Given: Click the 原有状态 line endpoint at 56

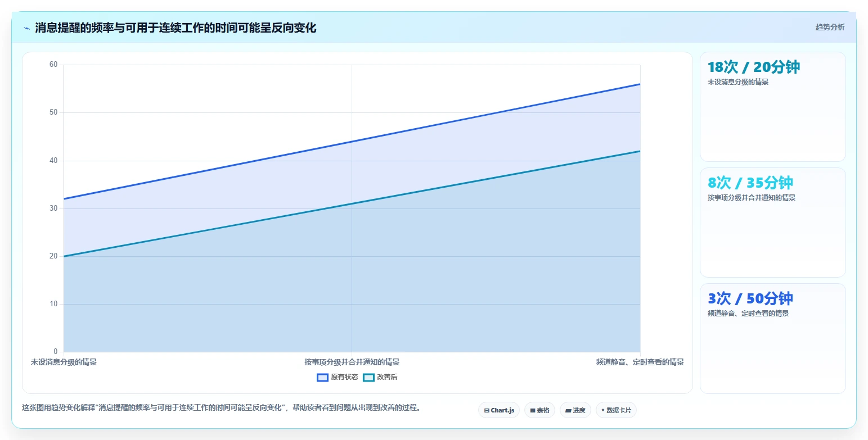Looking at the screenshot, I should click(640, 84).
